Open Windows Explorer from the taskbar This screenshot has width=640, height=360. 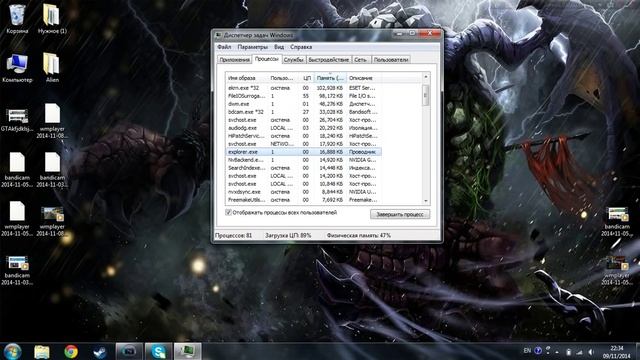[x=42, y=351]
